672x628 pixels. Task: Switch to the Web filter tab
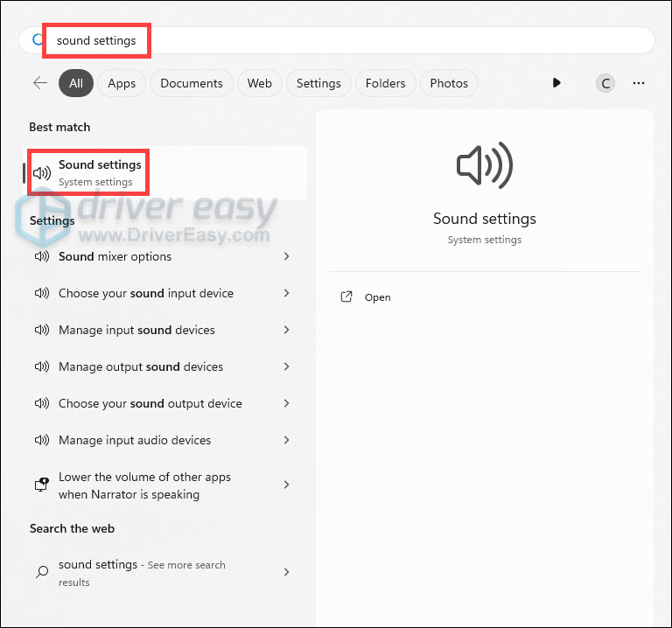(259, 83)
